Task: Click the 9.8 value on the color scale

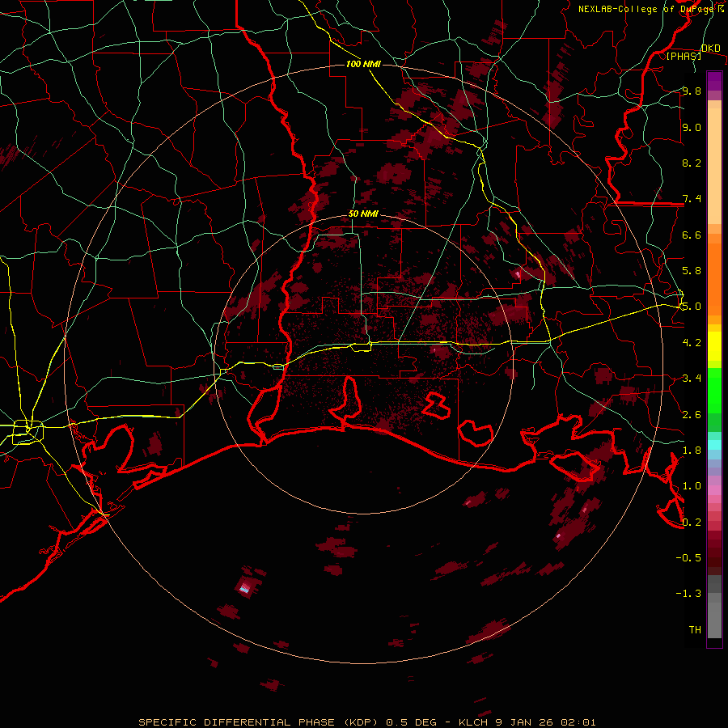Action: pyautogui.click(x=692, y=91)
